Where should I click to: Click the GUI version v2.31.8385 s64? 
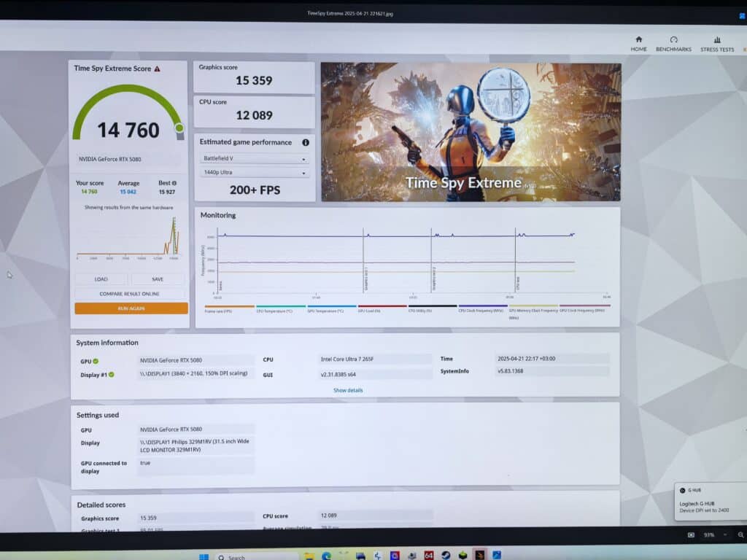pos(374,375)
